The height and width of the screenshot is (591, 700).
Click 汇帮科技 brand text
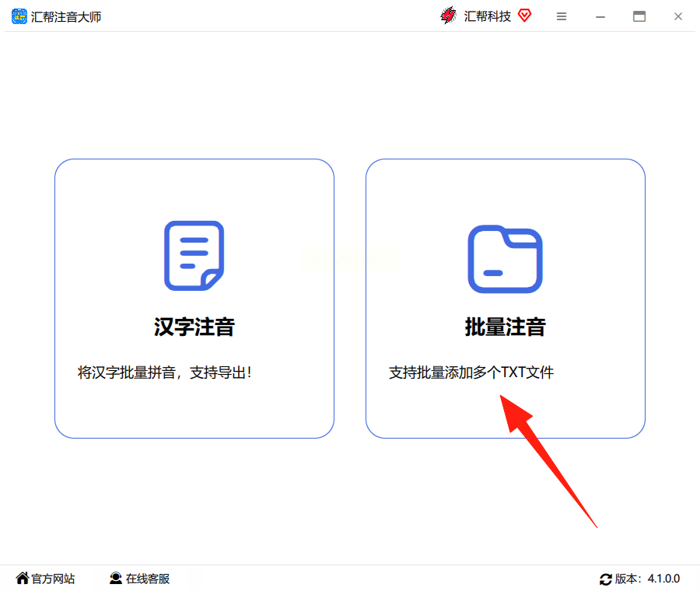488,16
